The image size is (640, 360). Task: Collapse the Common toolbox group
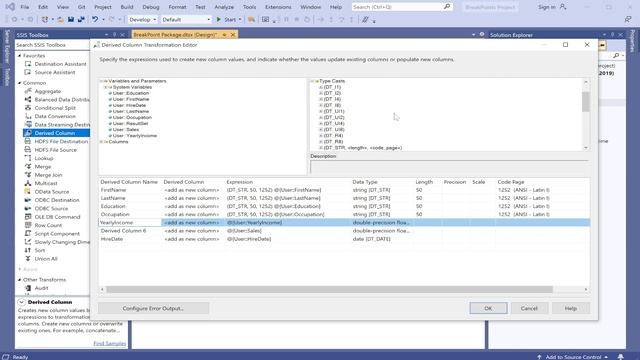[20, 83]
